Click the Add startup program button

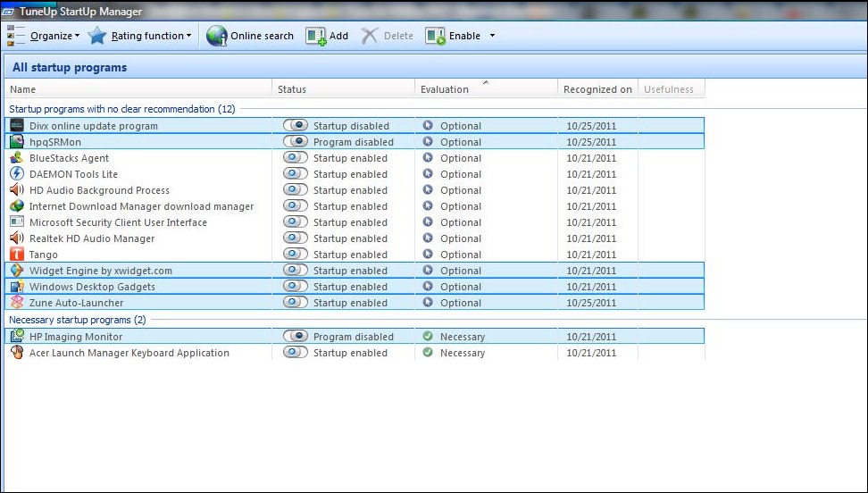click(327, 36)
